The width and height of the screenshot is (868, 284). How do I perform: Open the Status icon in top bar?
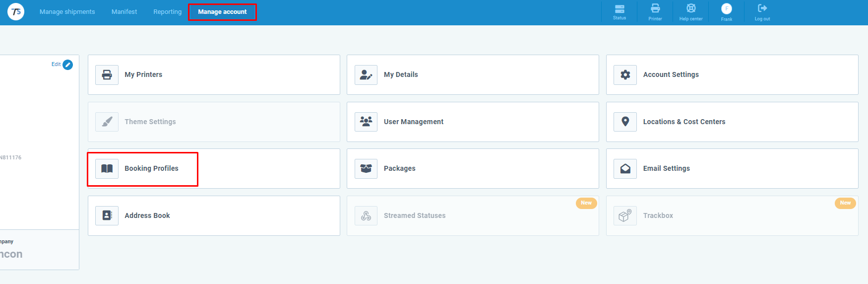pos(620,9)
